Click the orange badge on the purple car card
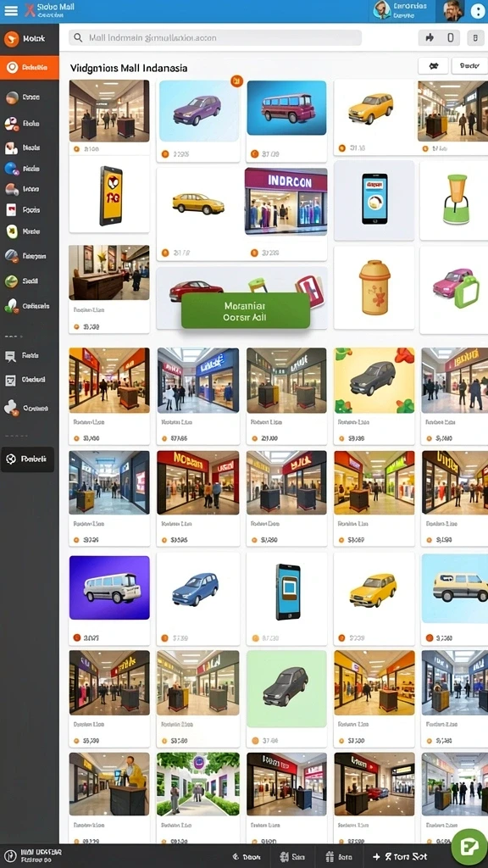The height and width of the screenshot is (868, 488). click(x=237, y=81)
